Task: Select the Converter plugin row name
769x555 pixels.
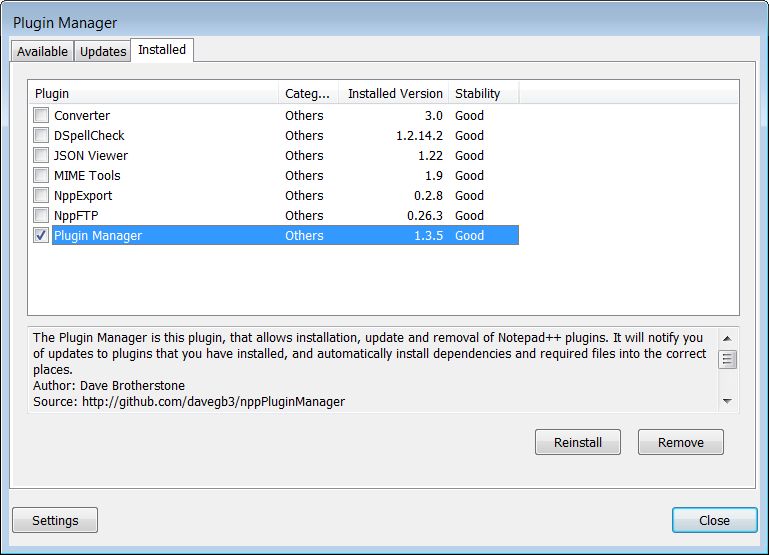Action: [82, 116]
